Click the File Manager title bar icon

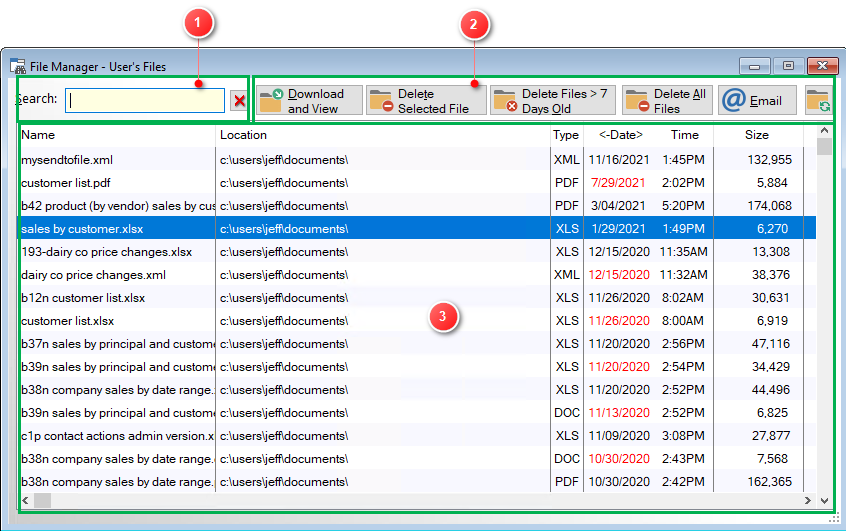click(x=18, y=66)
